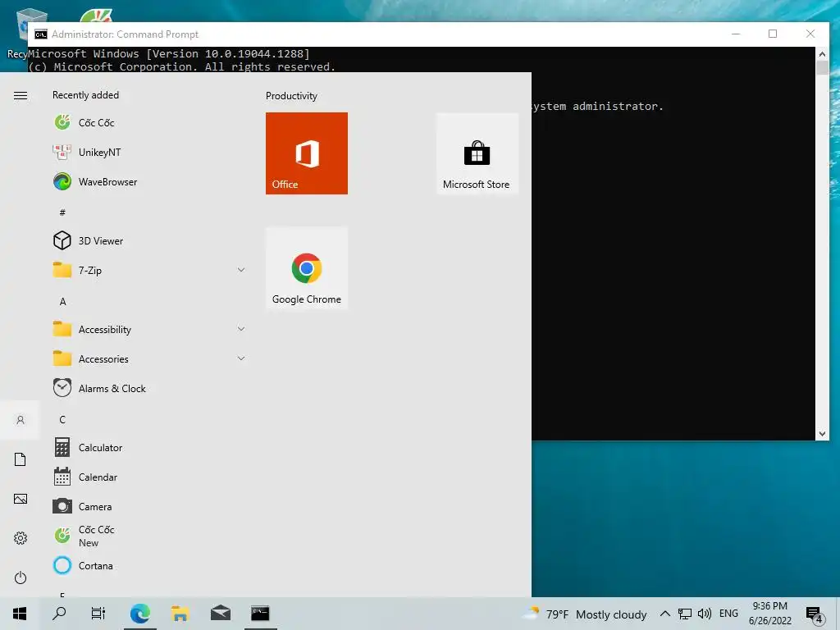Click the Command Prompt scrollbar thumb

[822, 68]
